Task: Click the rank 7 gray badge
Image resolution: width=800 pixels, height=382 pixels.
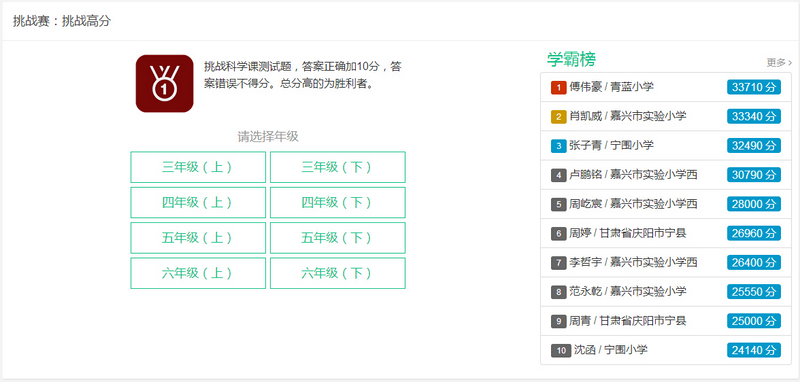Action: tap(559, 263)
